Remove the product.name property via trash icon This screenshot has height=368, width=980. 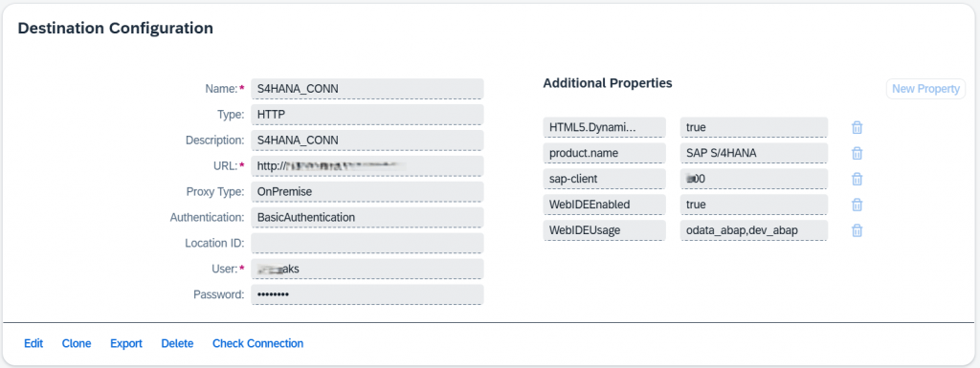point(857,153)
